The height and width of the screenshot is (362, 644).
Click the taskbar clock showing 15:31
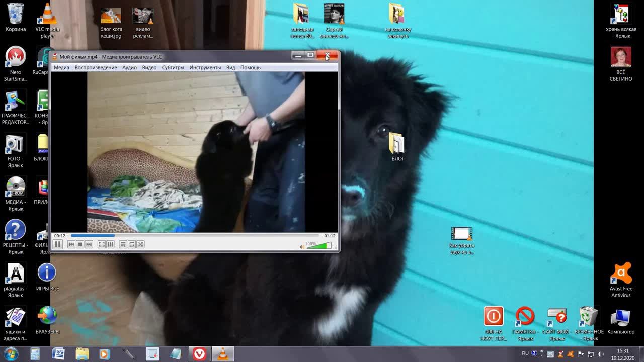click(x=623, y=354)
